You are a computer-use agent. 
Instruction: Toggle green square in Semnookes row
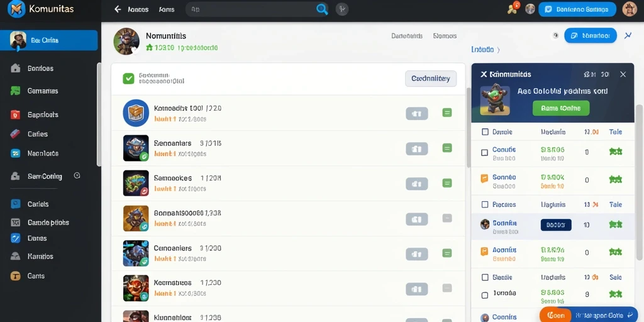tap(447, 183)
